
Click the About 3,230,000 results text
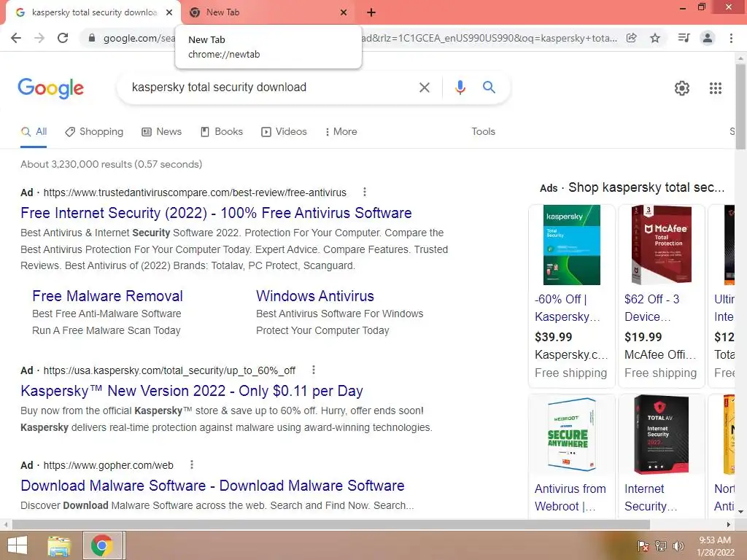(111, 164)
